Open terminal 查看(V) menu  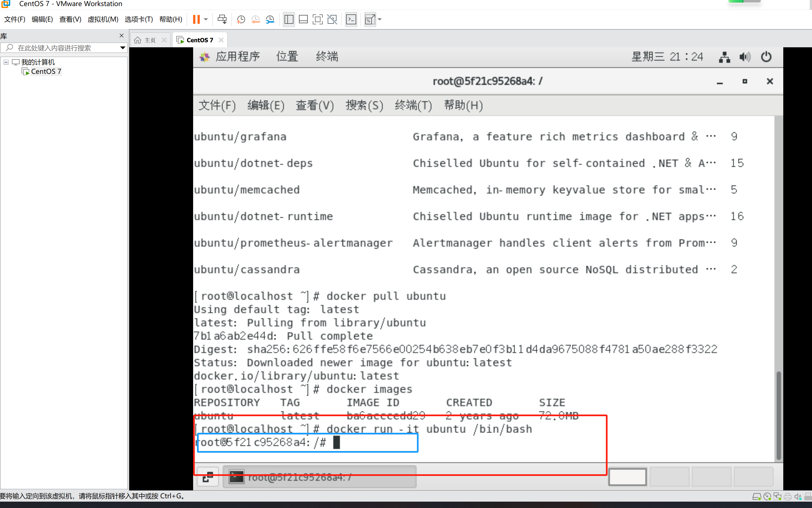coord(314,105)
